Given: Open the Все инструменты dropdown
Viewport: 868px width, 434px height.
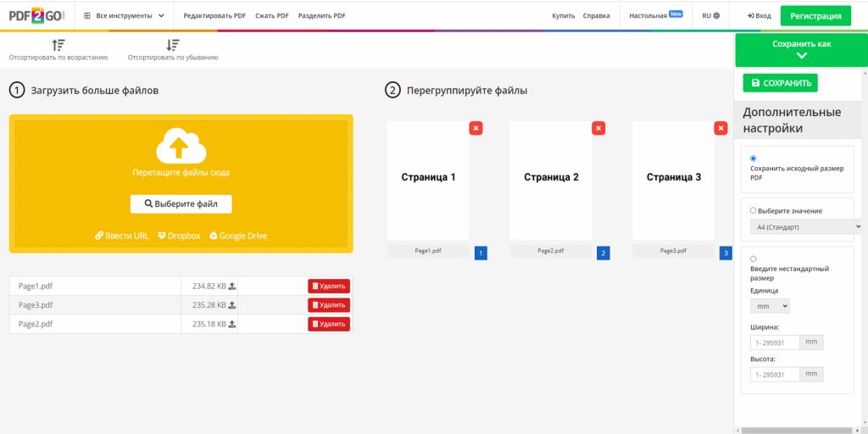Looking at the screenshot, I should click(124, 16).
